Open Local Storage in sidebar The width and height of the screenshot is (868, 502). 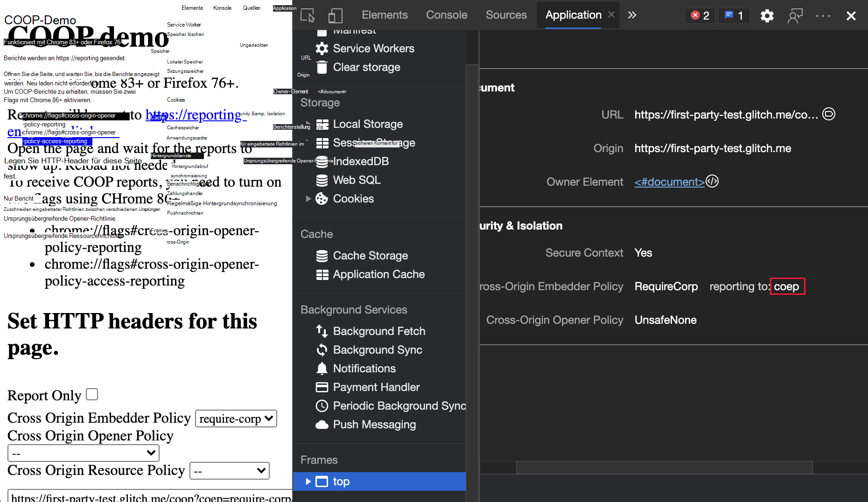(x=368, y=124)
